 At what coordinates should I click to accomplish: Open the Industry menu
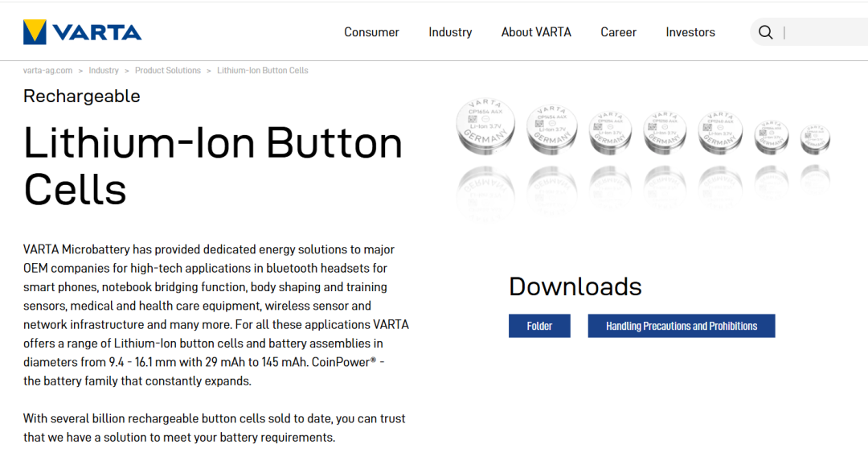point(450,32)
